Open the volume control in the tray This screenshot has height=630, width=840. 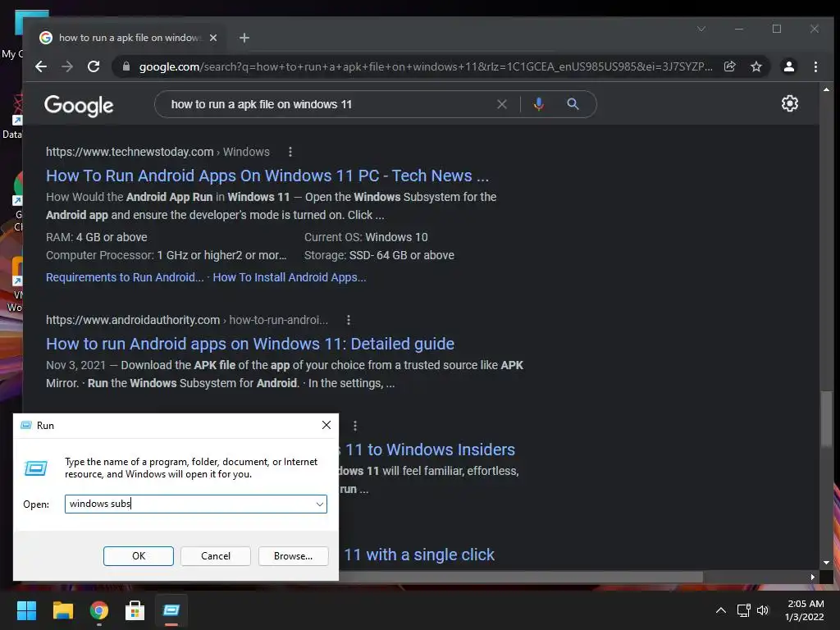coord(763,610)
